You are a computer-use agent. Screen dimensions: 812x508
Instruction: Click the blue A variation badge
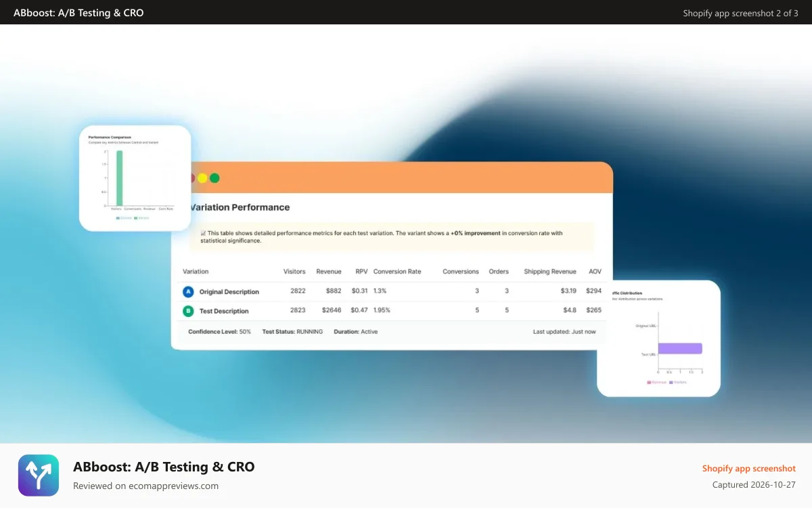click(188, 292)
